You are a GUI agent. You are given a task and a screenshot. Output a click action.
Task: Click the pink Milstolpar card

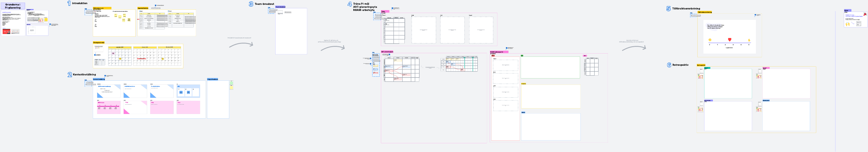[109, 107]
